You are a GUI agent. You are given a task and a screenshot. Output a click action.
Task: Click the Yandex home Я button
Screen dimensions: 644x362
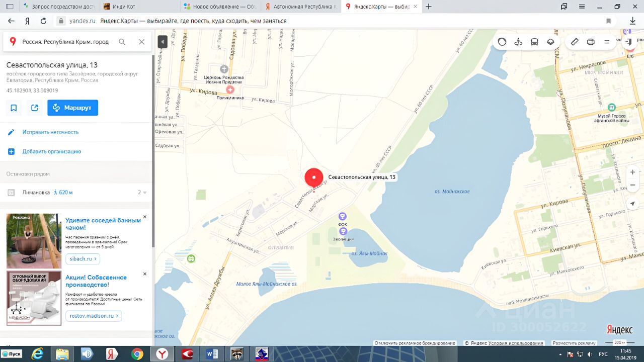(x=27, y=21)
